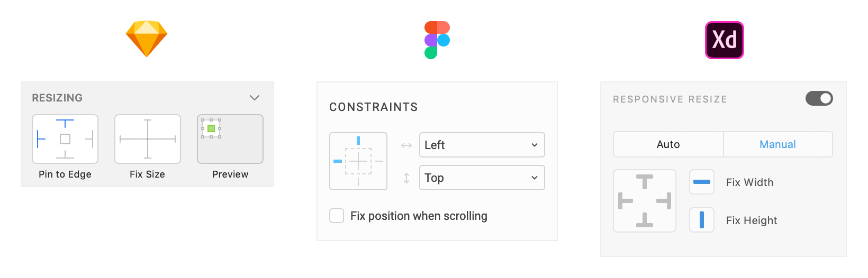868x278 pixels.
Task: Click the Figma logo icon
Action: click(x=437, y=40)
